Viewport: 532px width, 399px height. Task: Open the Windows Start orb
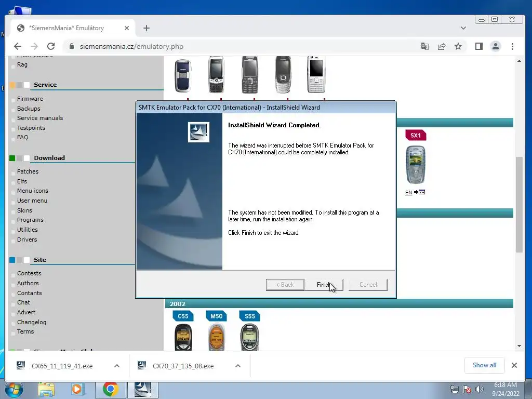14,390
